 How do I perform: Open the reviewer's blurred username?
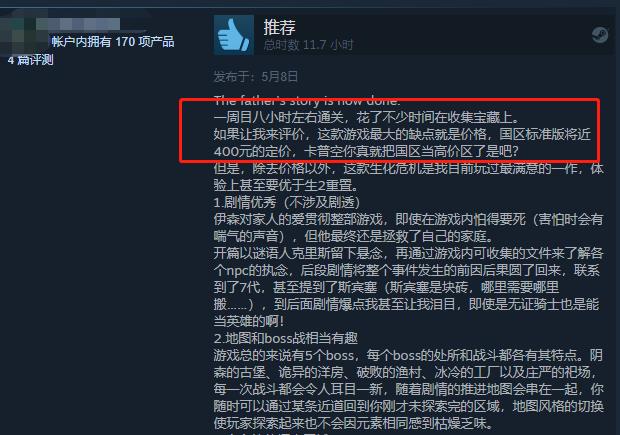78,24
